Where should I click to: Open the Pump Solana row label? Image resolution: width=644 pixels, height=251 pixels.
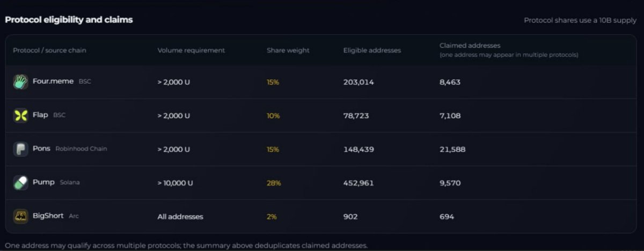[56, 182]
